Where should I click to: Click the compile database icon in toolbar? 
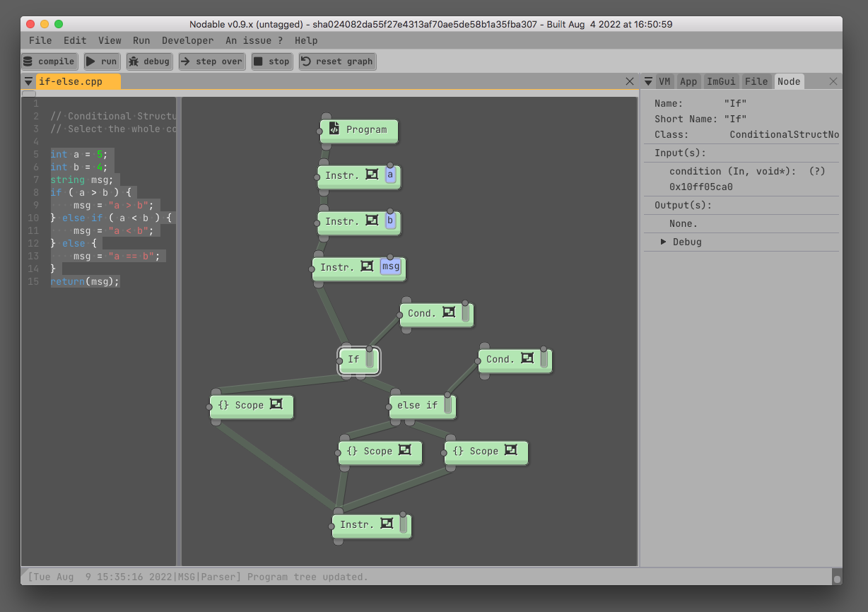pyautogui.click(x=28, y=61)
